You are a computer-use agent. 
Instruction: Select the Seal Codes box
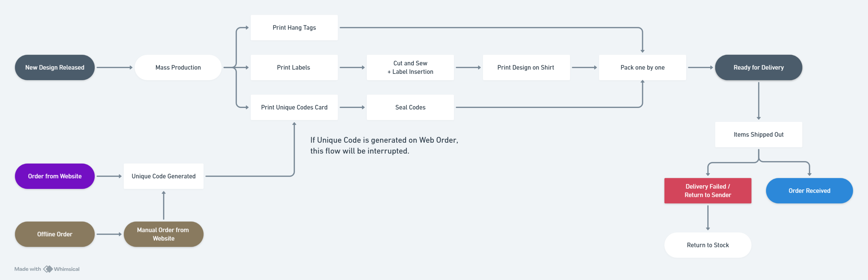click(410, 107)
